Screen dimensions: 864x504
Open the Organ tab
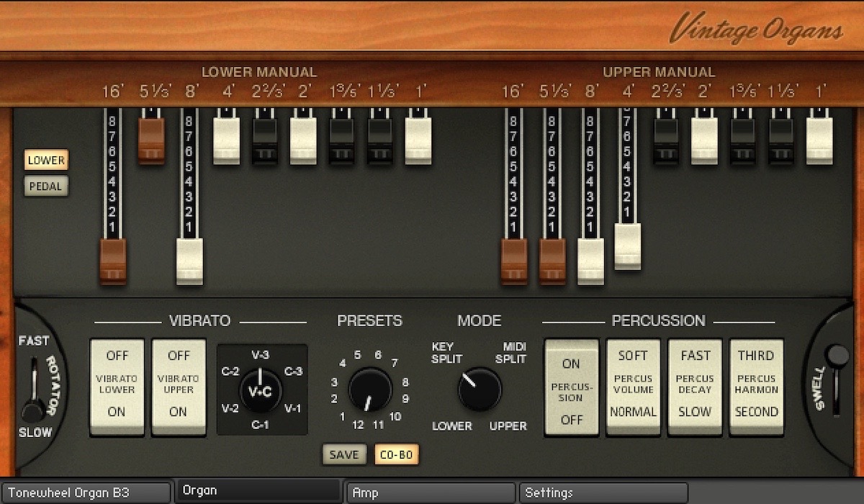(x=259, y=492)
